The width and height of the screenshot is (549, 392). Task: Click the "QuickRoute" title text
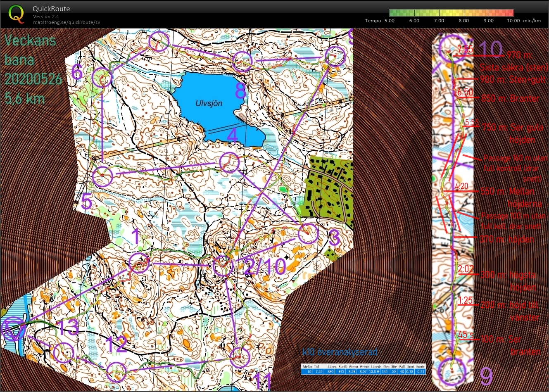(x=51, y=9)
